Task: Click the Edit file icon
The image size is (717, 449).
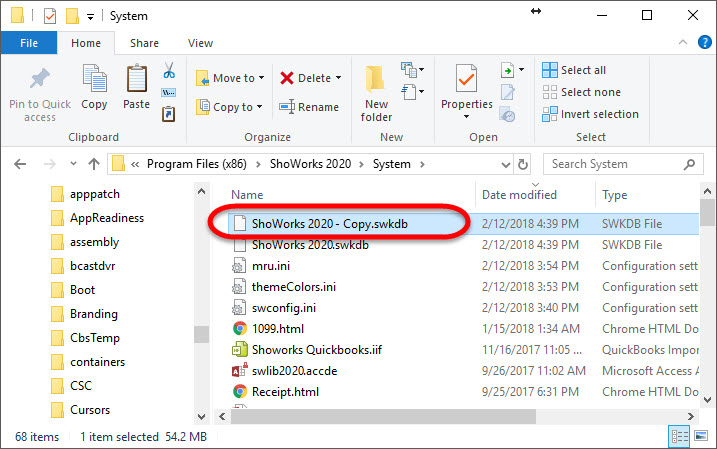Action: (508, 92)
